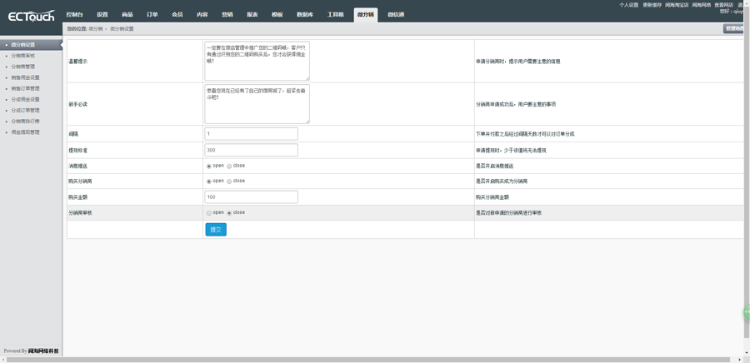Set 购买分销商 to close
750x363 pixels.
click(229, 182)
